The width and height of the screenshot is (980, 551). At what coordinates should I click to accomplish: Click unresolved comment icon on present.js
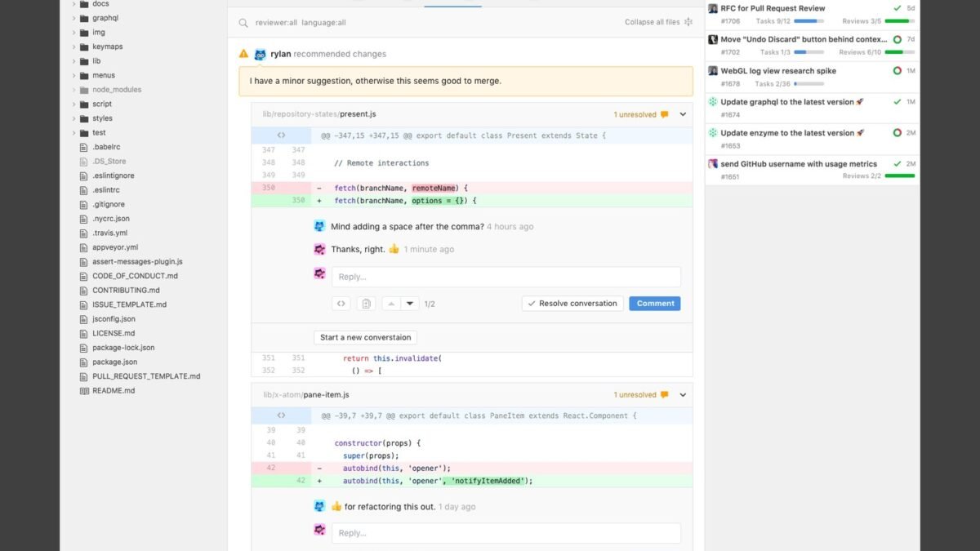tap(664, 115)
